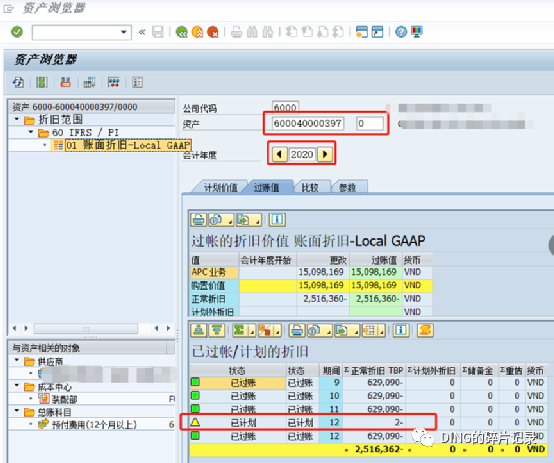The height and width of the screenshot is (463, 554).
Task: Collapse the command field with double-arrow
Action: (x=142, y=32)
